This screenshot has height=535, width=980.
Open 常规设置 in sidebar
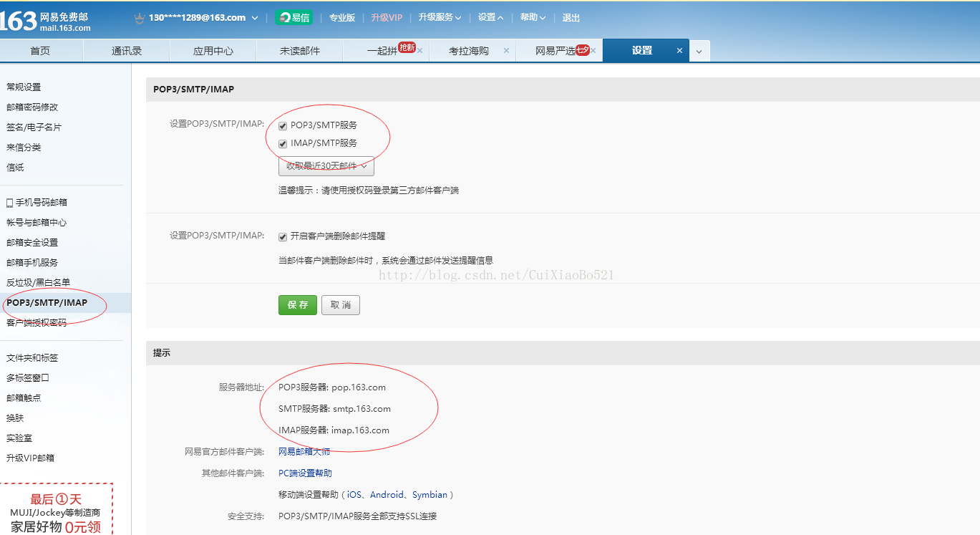pyautogui.click(x=24, y=87)
